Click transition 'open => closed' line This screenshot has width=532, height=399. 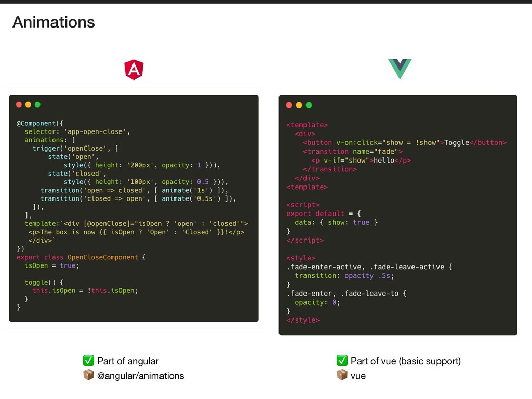tap(134, 190)
